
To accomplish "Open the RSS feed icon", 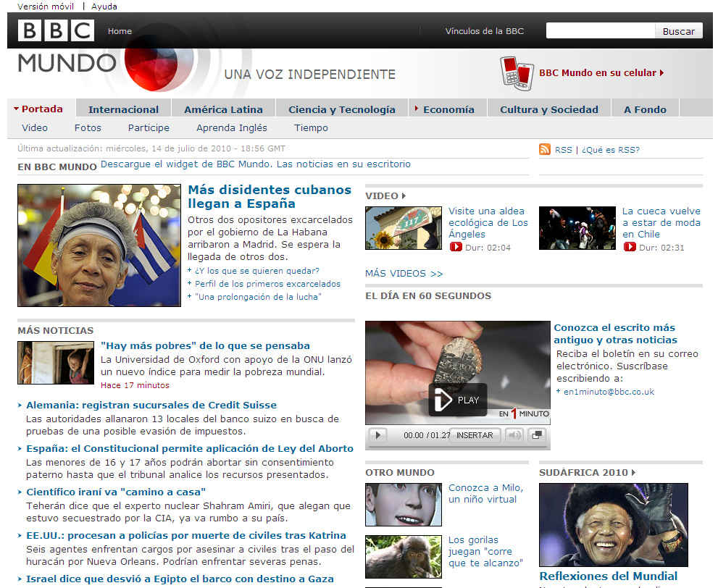I will point(544,149).
